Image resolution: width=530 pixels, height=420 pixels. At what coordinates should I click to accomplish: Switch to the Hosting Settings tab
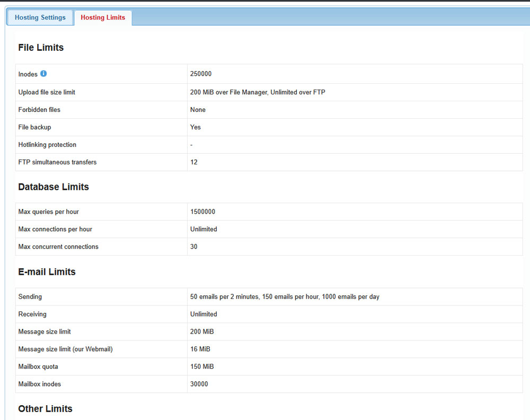pyautogui.click(x=40, y=17)
